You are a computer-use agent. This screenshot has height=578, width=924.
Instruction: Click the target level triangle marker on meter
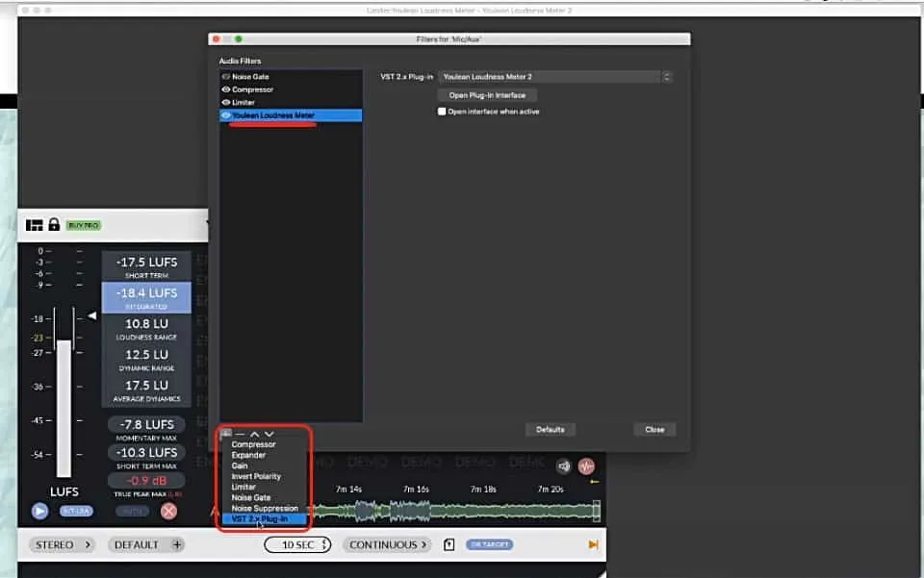(92, 316)
